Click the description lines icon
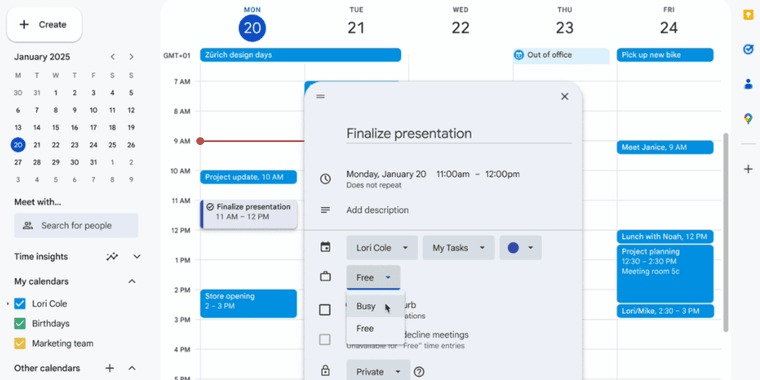Image resolution: width=760 pixels, height=380 pixels. [325, 210]
